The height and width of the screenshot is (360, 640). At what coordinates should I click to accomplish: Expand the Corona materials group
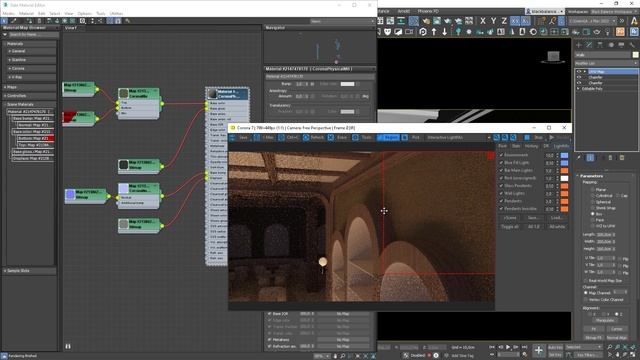(x=31, y=68)
